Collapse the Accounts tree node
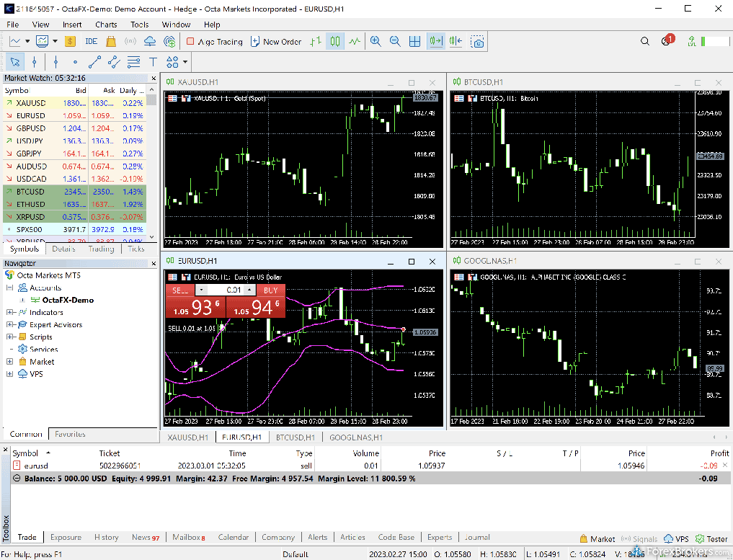 pos(9,288)
